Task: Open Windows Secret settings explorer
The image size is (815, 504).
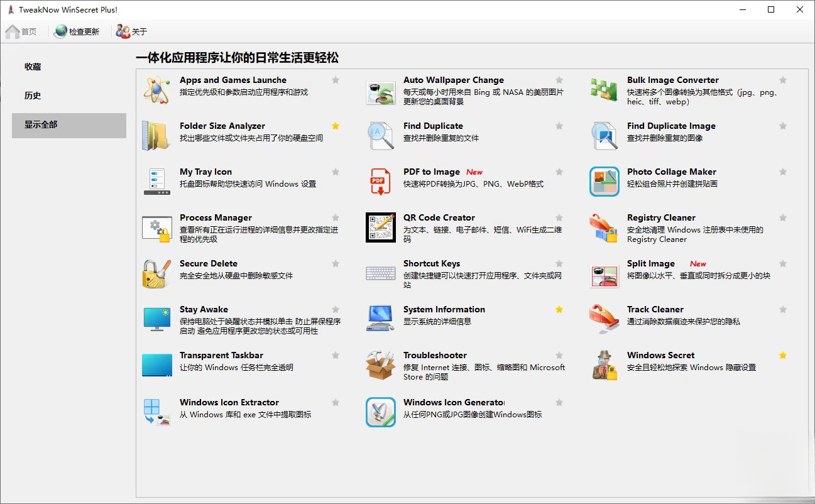Action: 660,355
